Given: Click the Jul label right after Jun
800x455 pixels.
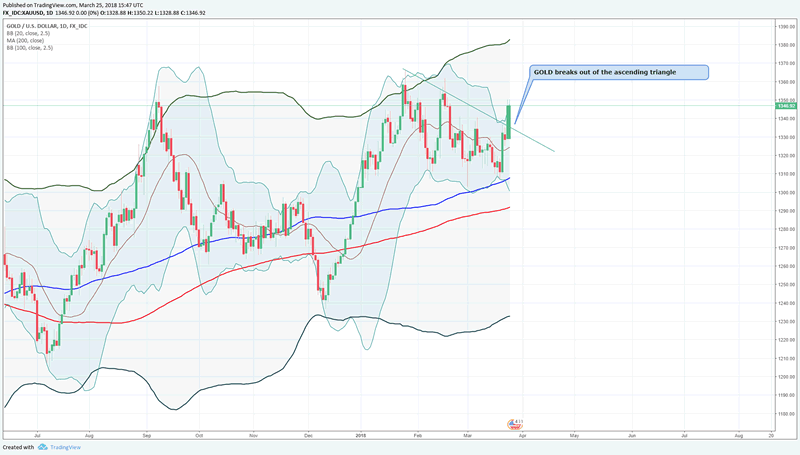Looking at the screenshot, I should coord(684,436).
